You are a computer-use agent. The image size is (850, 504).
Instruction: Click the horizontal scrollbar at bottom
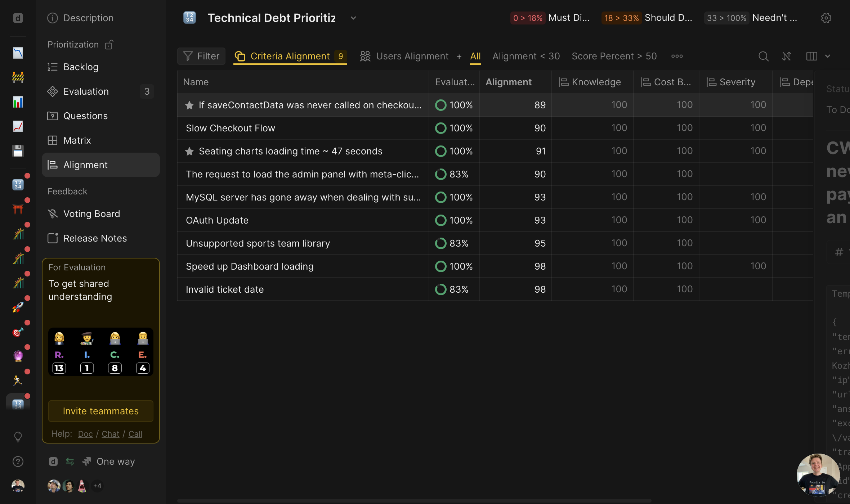coord(414,500)
